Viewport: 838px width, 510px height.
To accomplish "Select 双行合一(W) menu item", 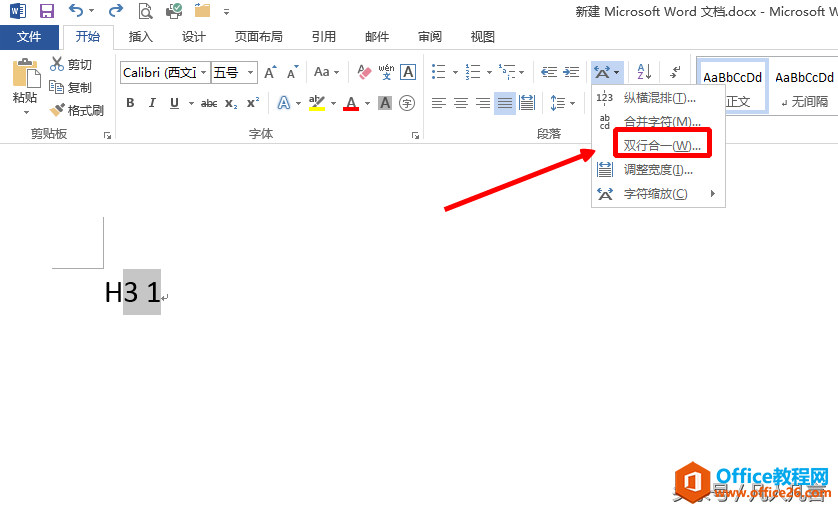I will (662, 145).
